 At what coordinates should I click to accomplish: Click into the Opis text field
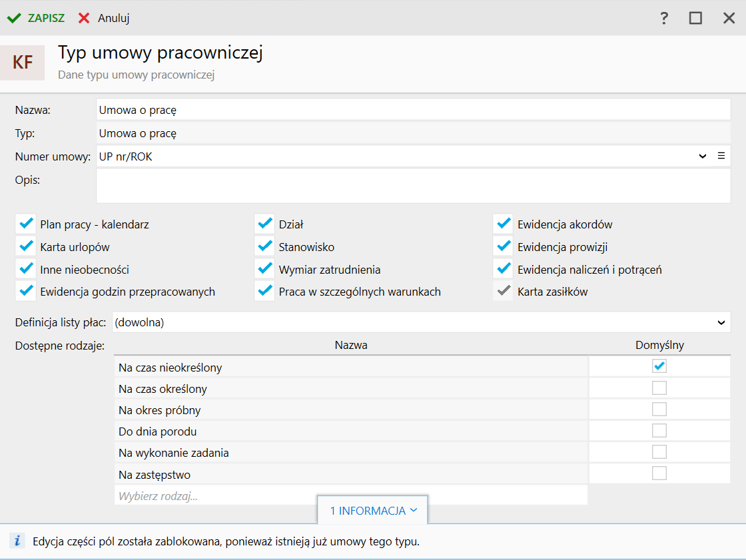coord(413,186)
